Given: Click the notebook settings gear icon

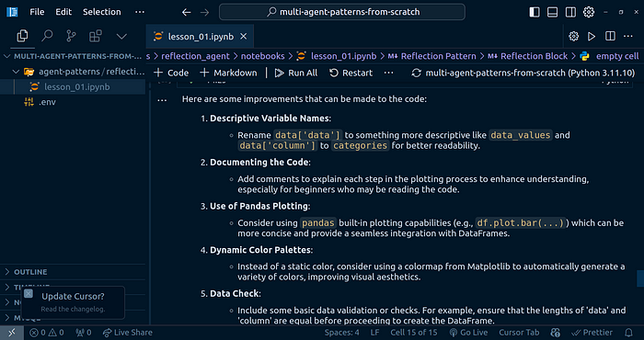Looking at the screenshot, I should (573, 37).
